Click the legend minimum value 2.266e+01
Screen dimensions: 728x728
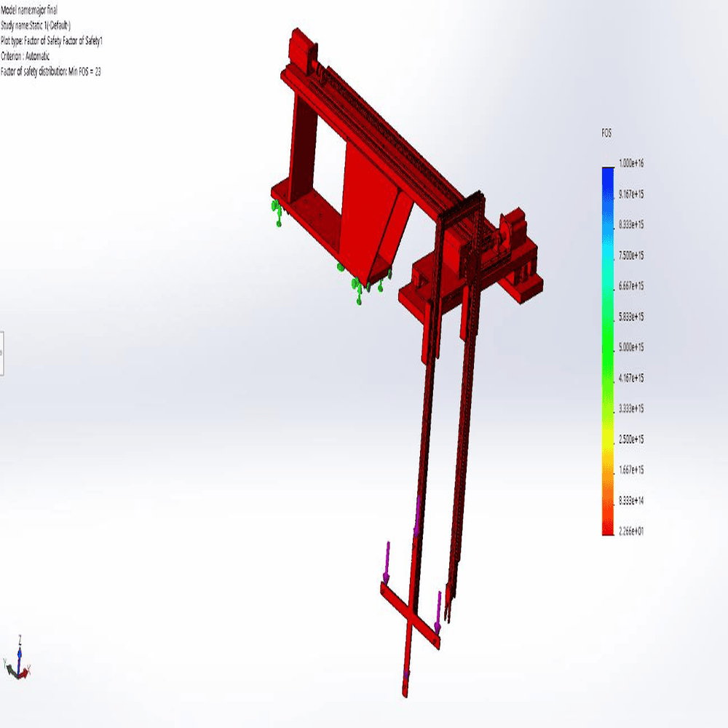pos(630,531)
